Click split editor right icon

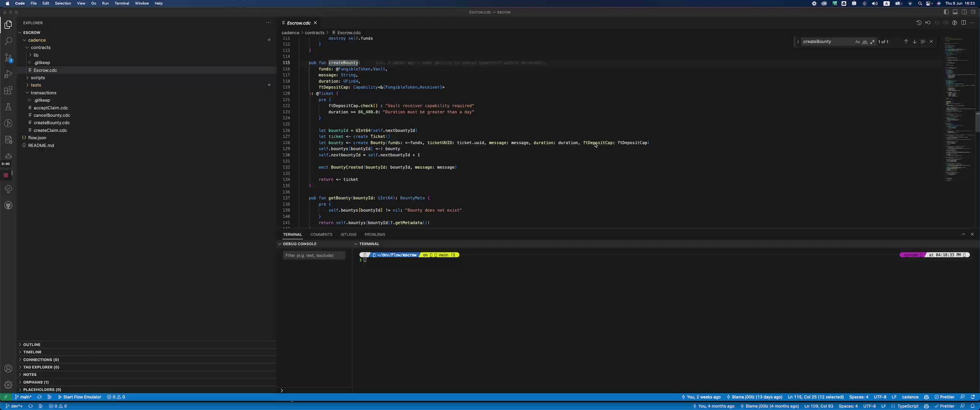[963, 23]
